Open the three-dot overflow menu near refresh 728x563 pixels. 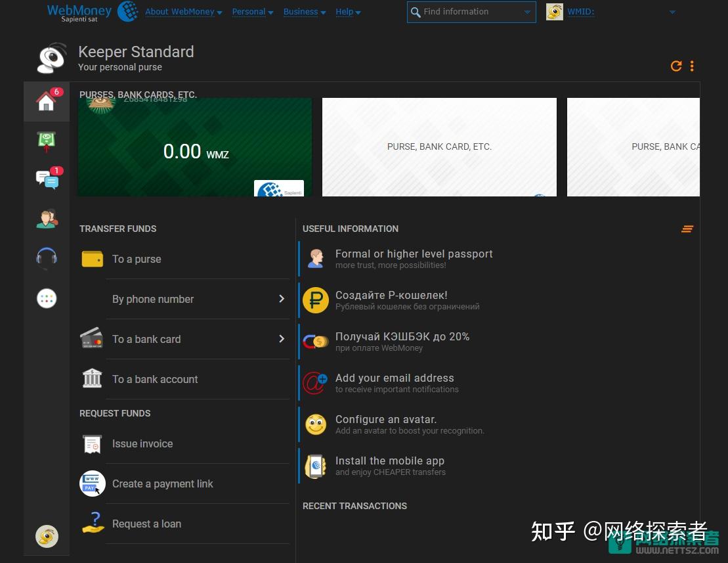point(692,66)
